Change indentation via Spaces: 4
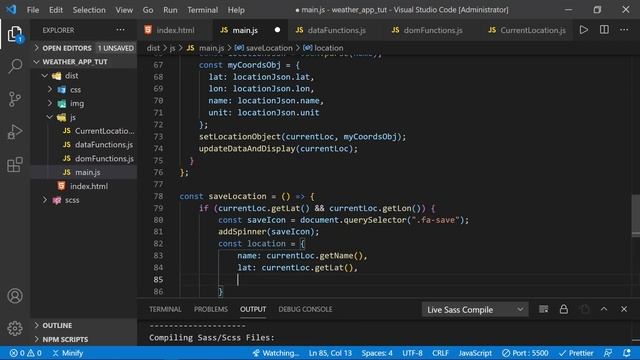640x360 pixels. point(377,353)
